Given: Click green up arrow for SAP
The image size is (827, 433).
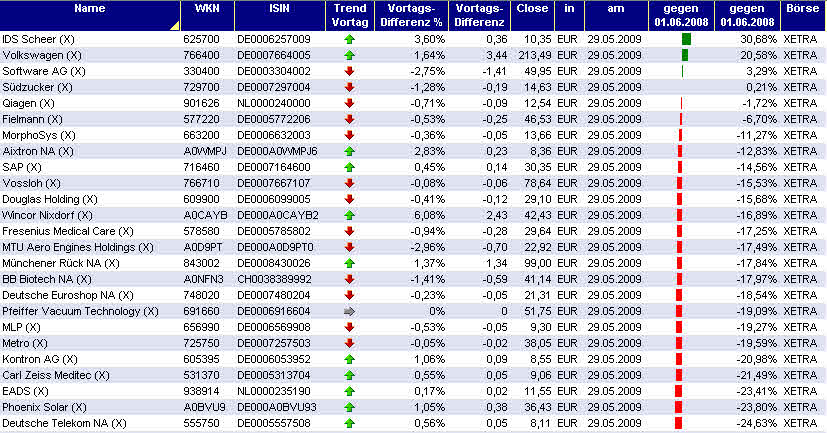Looking at the screenshot, I should tap(349, 167).
